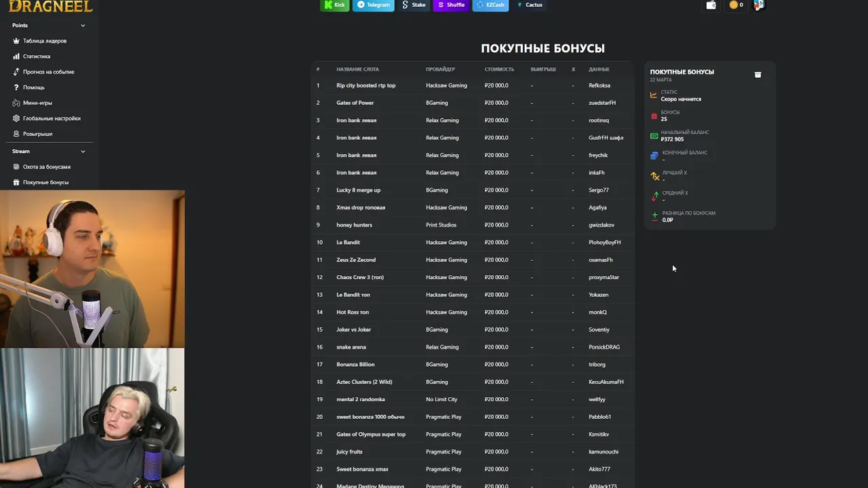The height and width of the screenshot is (488, 868).
Task: Select Охота за бонусами in sidebar
Action: [47, 167]
